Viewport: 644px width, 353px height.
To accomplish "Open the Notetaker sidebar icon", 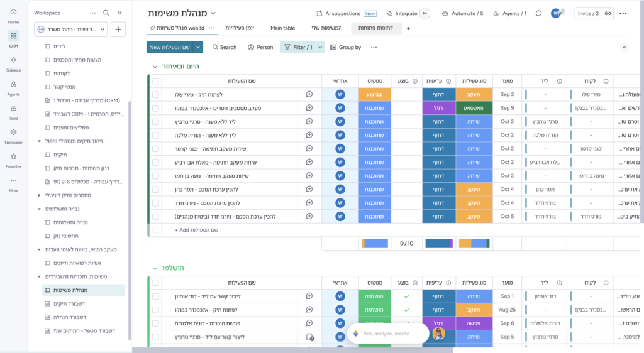I will coord(14,136).
